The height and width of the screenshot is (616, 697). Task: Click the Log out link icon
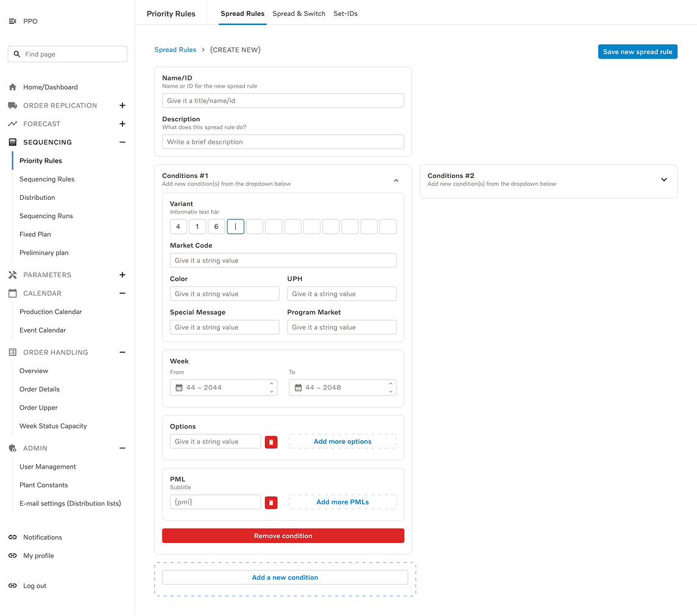tap(12, 586)
